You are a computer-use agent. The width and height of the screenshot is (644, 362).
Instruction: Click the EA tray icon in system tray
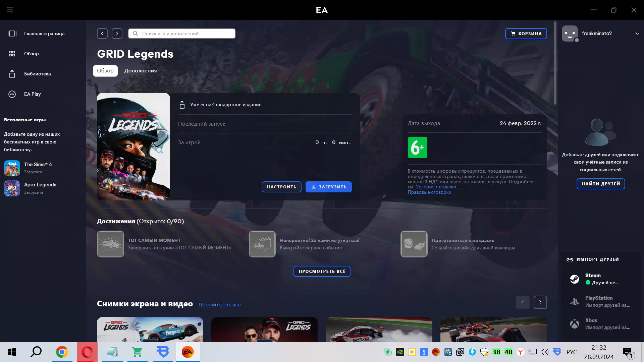436,352
